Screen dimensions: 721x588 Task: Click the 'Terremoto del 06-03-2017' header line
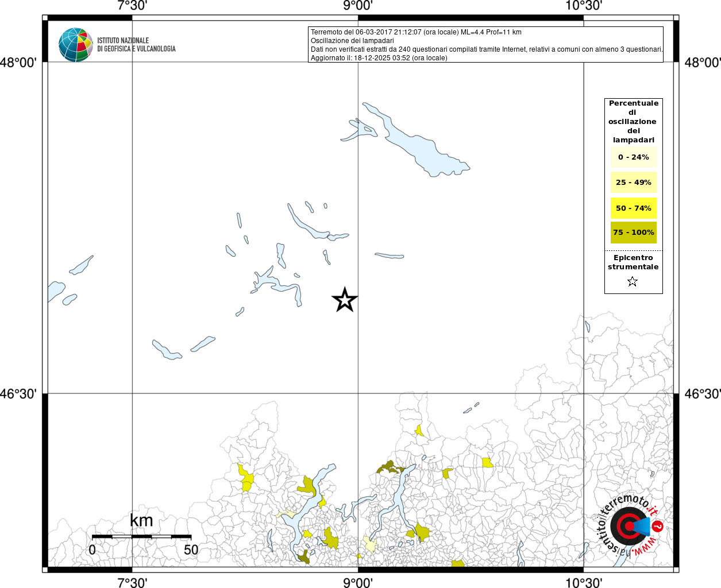click(416, 32)
